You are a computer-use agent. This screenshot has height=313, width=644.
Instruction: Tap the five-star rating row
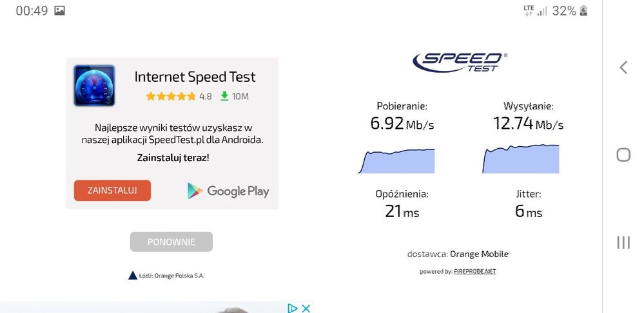click(171, 97)
